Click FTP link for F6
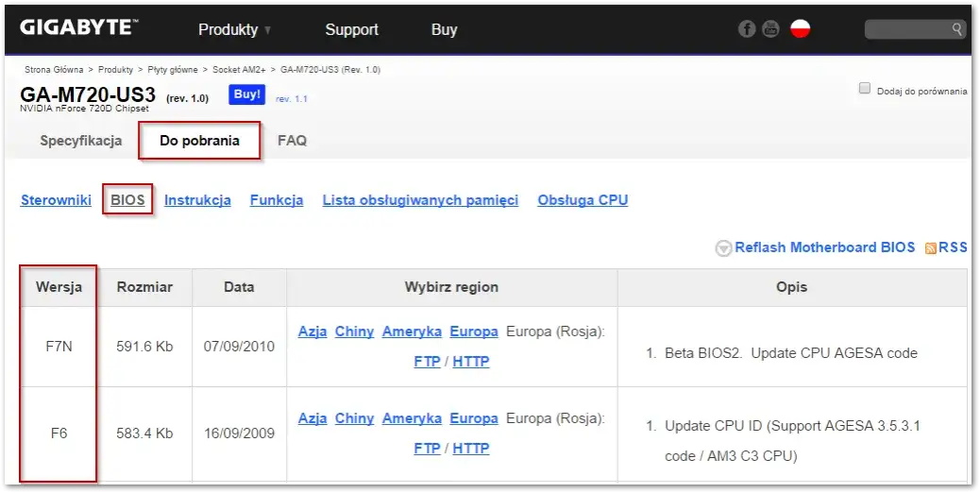The image size is (980, 493). coord(427,449)
